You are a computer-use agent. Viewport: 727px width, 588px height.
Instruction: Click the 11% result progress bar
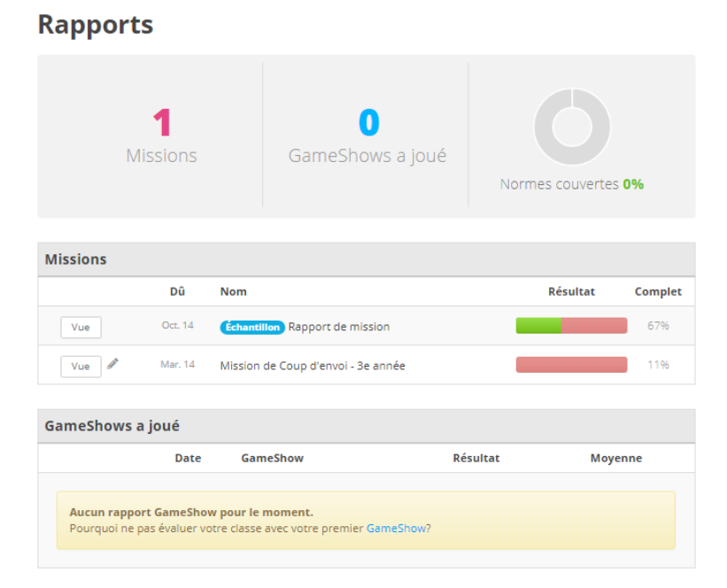point(571,365)
